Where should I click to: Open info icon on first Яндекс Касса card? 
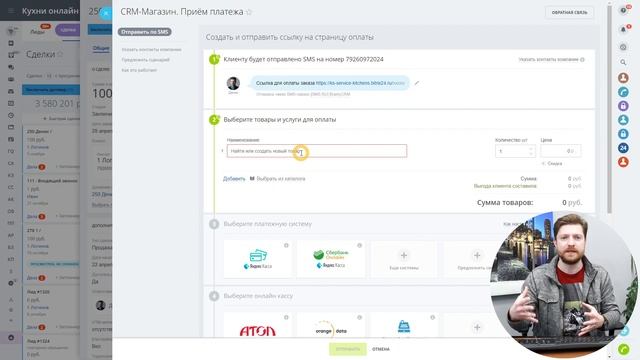pyautogui.click(x=287, y=245)
